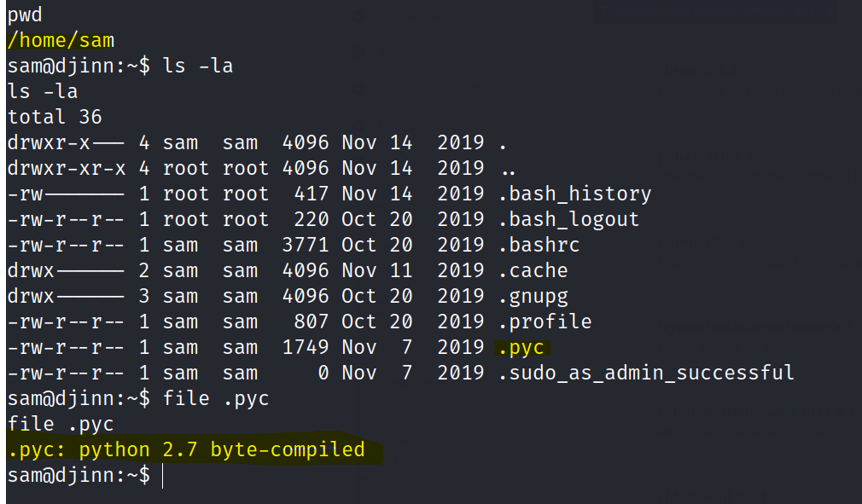Viewport: 862px width, 504px height.
Task: Click the "python 2.7 byte-compiled" output line
Action: [x=186, y=449]
